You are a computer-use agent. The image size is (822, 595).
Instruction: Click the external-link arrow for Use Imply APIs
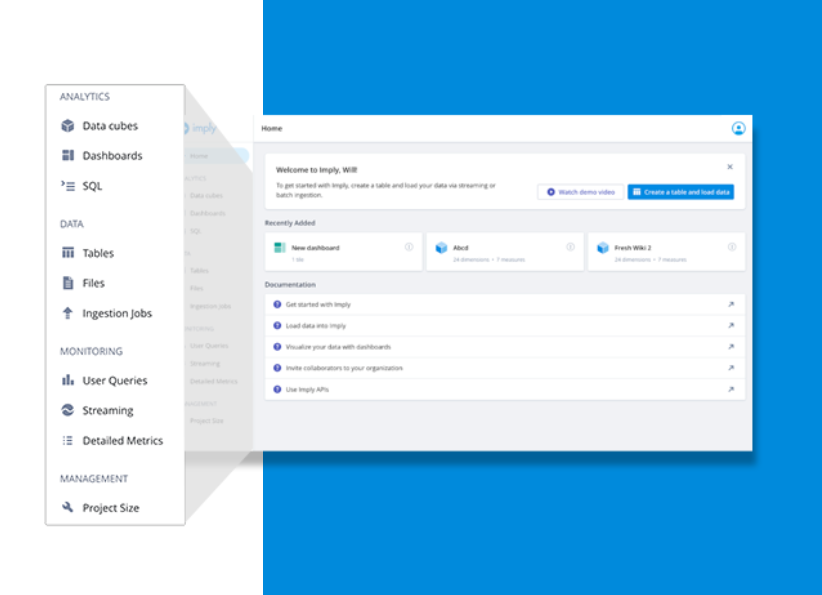(x=731, y=390)
